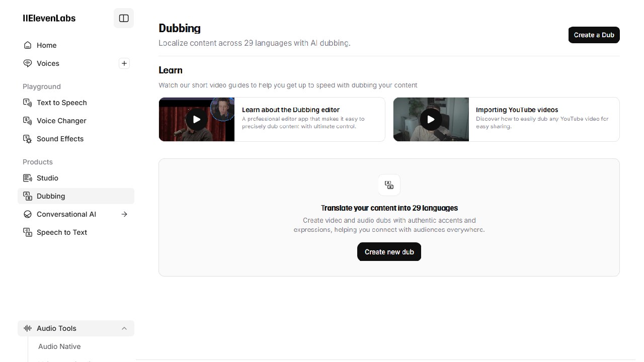Click the ElevenLabs logo
Image resolution: width=644 pixels, height=362 pixels.
(x=49, y=18)
